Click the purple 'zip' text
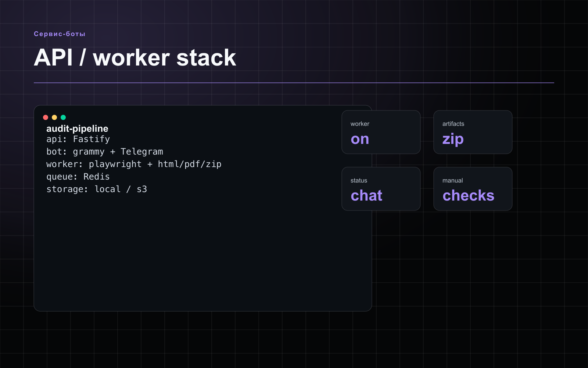Screen dimensions: 588x368 453,139
